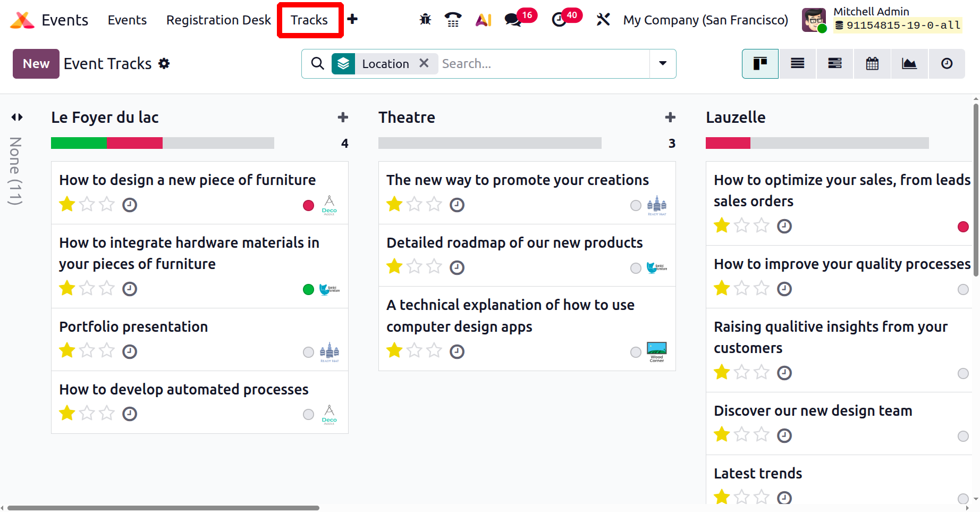Switch to the calendar view
This screenshot has height=512, width=980.
coord(872,64)
